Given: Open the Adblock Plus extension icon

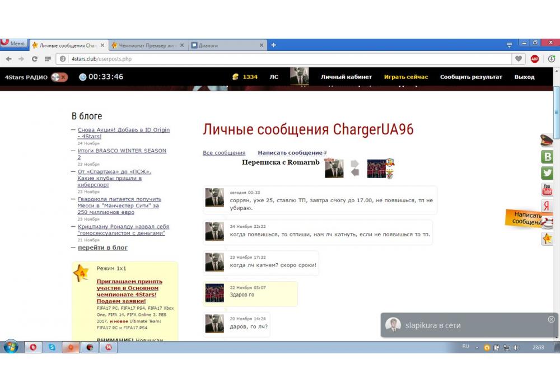Looking at the screenshot, I should point(535,59).
